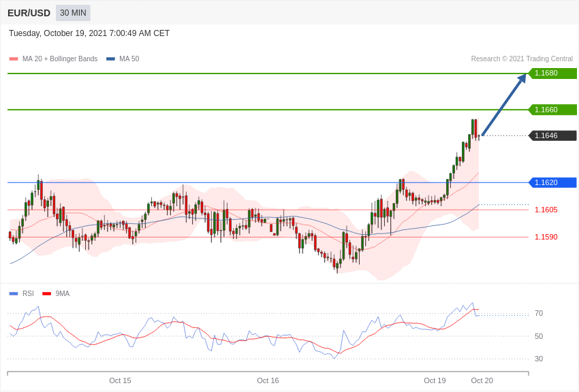Toggle the MA 50 legend label
The width and height of the screenshot is (579, 392).
coord(129,59)
